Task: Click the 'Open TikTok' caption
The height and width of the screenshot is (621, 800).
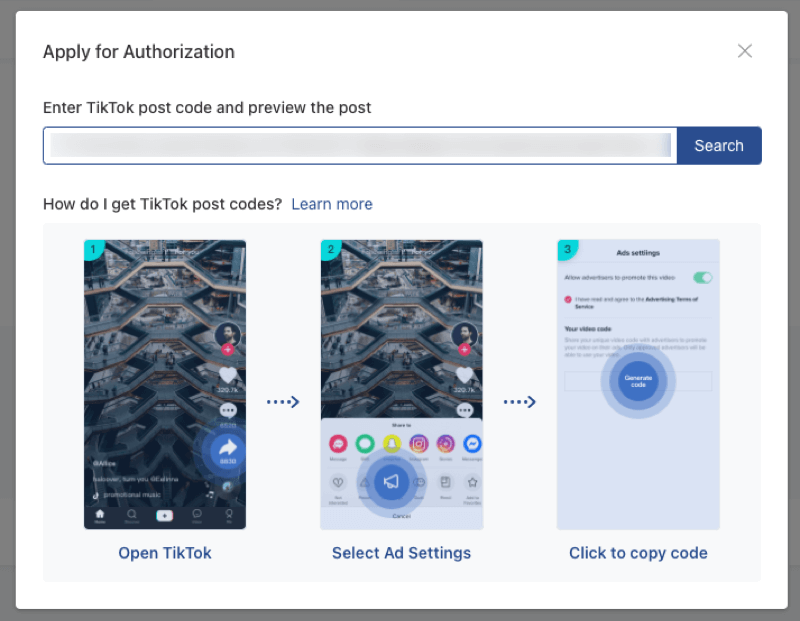Action: pyautogui.click(x=165, y=553)
